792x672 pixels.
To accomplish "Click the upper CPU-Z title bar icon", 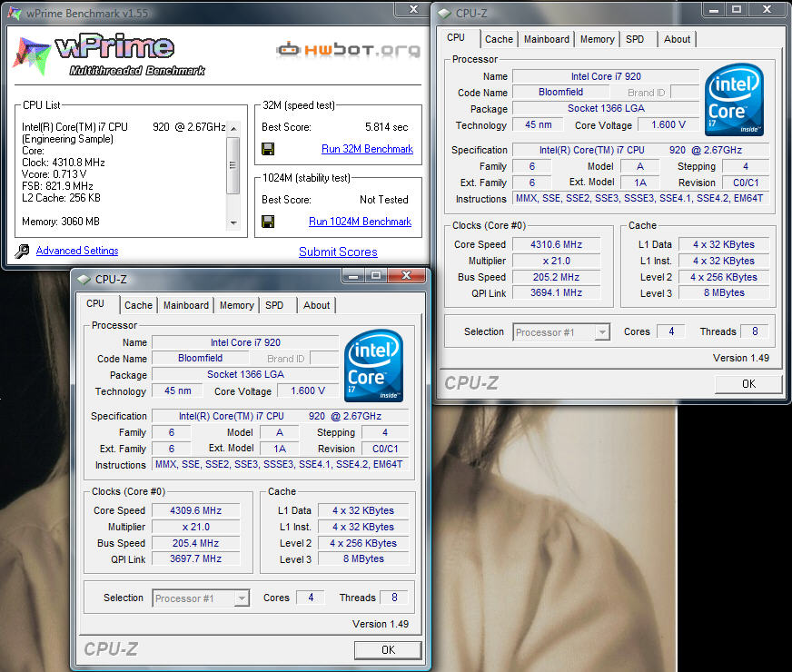I will point(444,14).
